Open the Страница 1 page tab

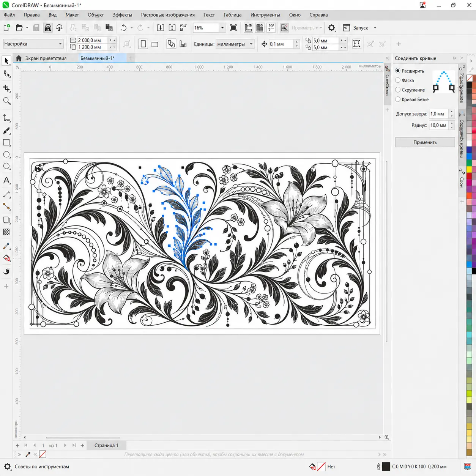pyautogui.click(x=106, y=445)
